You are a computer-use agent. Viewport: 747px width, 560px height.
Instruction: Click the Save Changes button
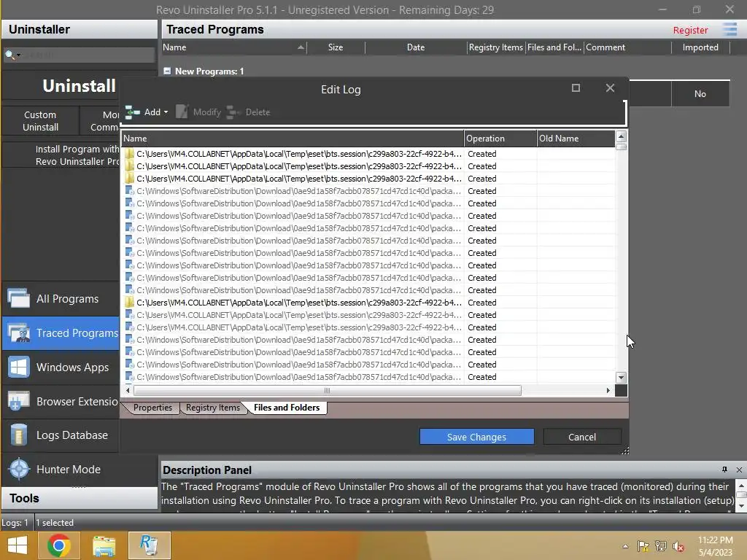point(476,437)
